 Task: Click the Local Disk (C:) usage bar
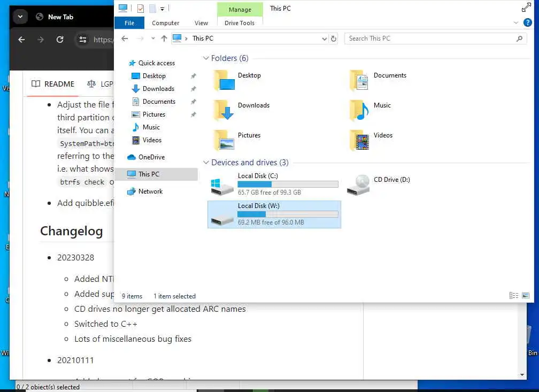(288, 185)
